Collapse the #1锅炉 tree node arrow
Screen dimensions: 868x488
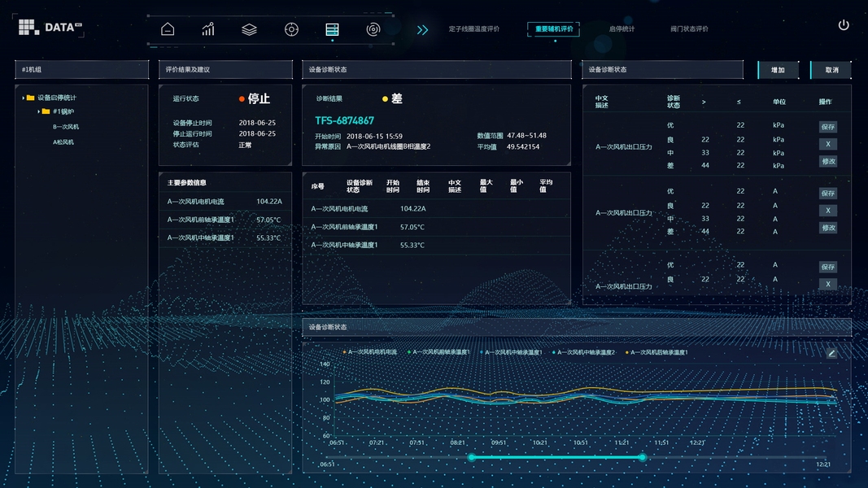coord(39,111)
